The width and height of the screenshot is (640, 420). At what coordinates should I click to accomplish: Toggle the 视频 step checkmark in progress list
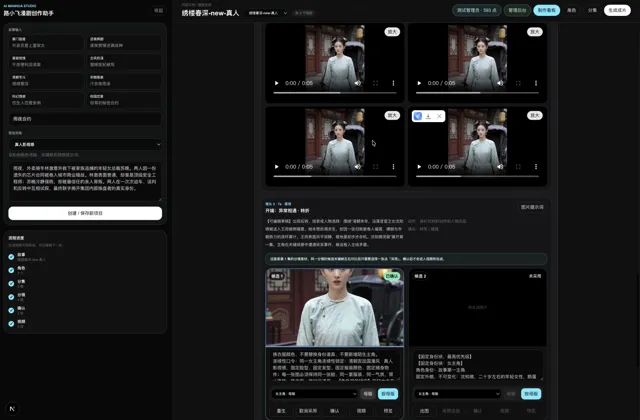click(x=11, y=324)
